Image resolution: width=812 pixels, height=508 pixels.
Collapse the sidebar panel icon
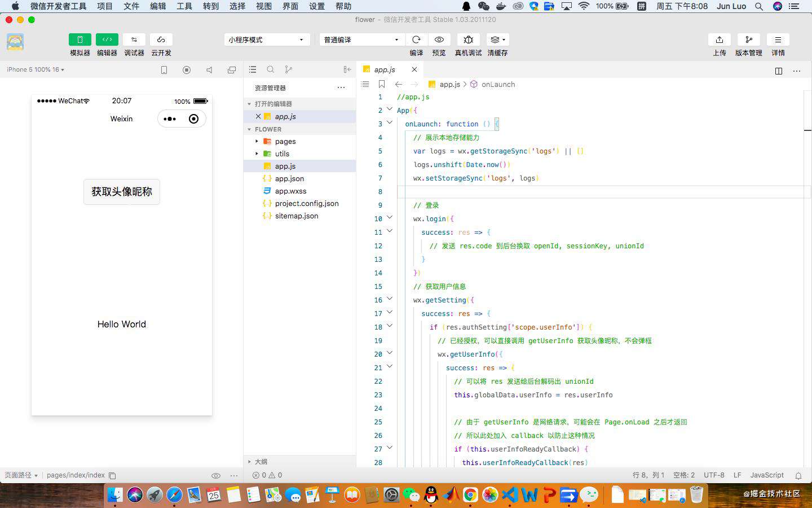pyautogui.click(x=347, y=69)
